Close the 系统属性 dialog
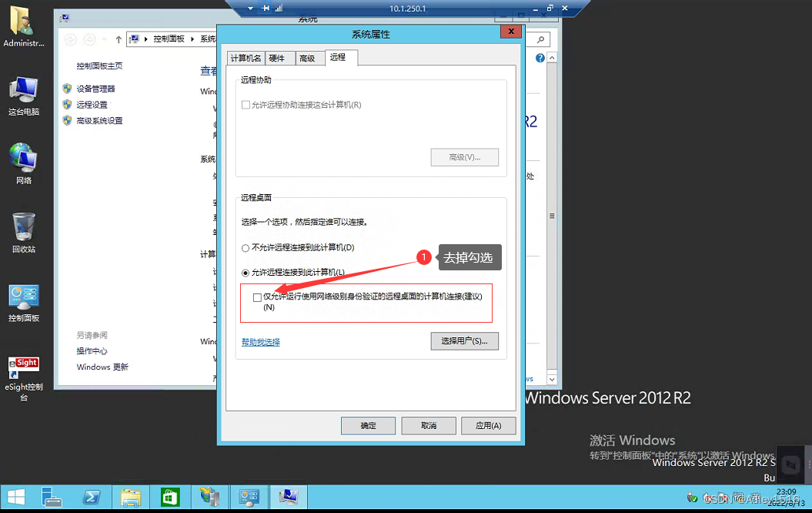This screenshot has width=812, height=513. [x=510, y=32]
